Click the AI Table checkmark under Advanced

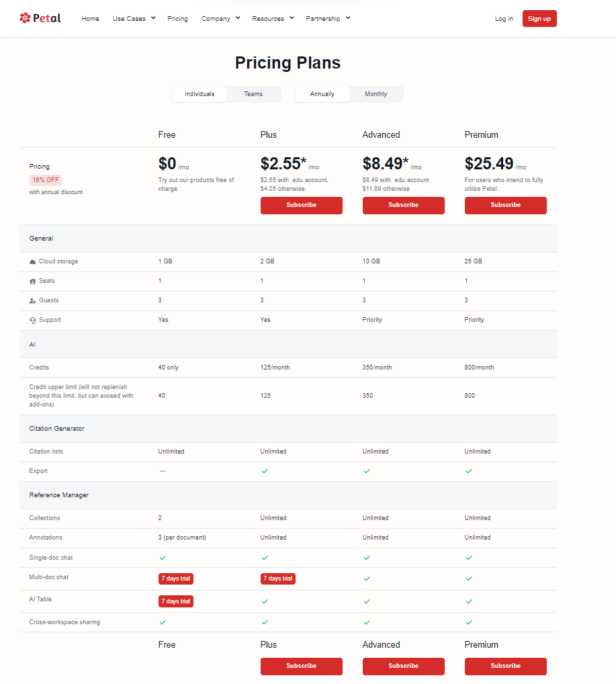click(367, 601)
